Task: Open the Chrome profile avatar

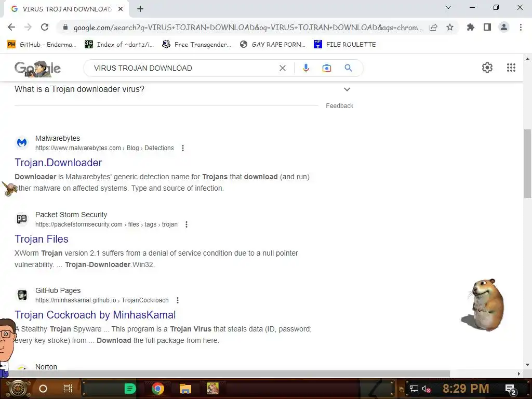Action: (x=504, y=27)
